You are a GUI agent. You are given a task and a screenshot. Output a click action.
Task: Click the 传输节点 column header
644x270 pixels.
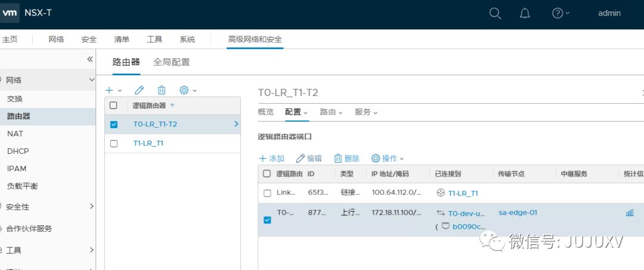click(512, 173)
